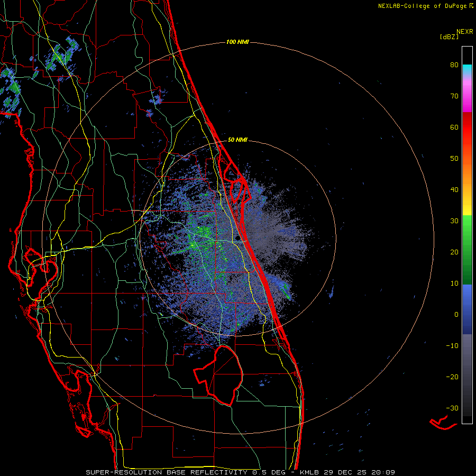The height and width of the screenshot is (476, 476).
Task: Click the 100 NMI range ring label
Action: 237,42
